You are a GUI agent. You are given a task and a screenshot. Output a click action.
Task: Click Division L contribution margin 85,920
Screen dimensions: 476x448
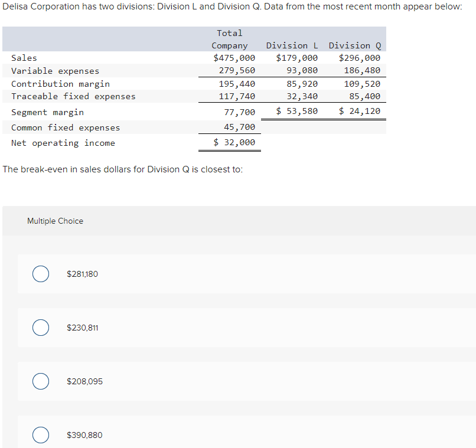click(x=302, y=84)
